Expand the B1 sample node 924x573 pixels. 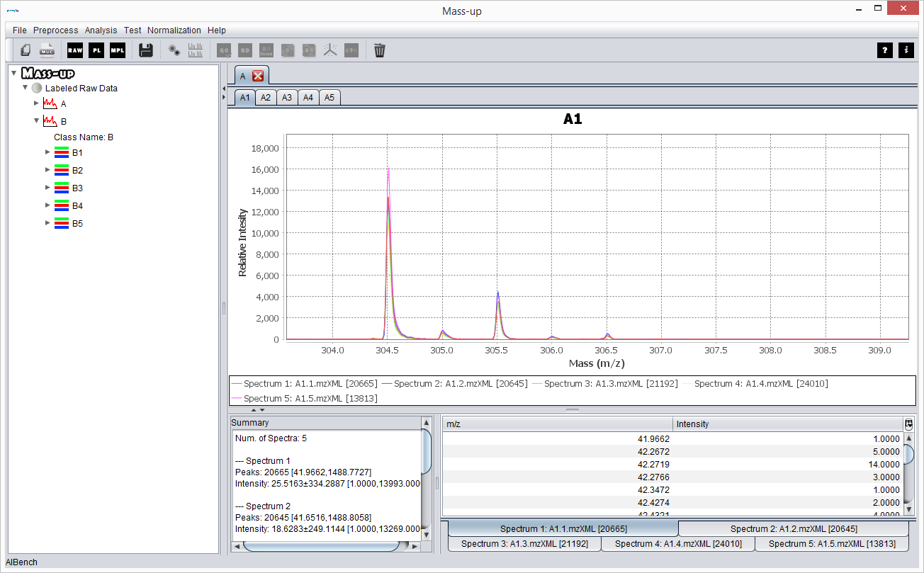tap(47, 152)
